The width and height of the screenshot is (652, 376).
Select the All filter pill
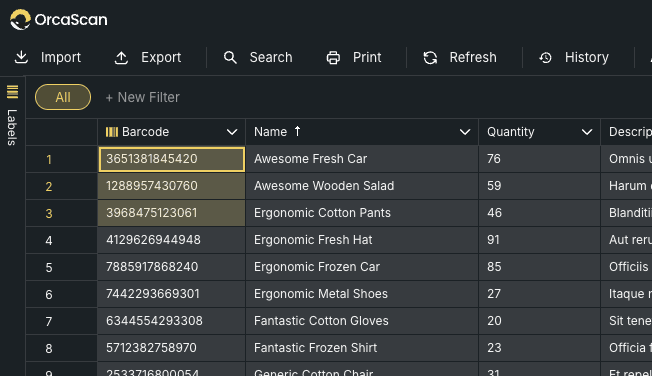[63, 97]
